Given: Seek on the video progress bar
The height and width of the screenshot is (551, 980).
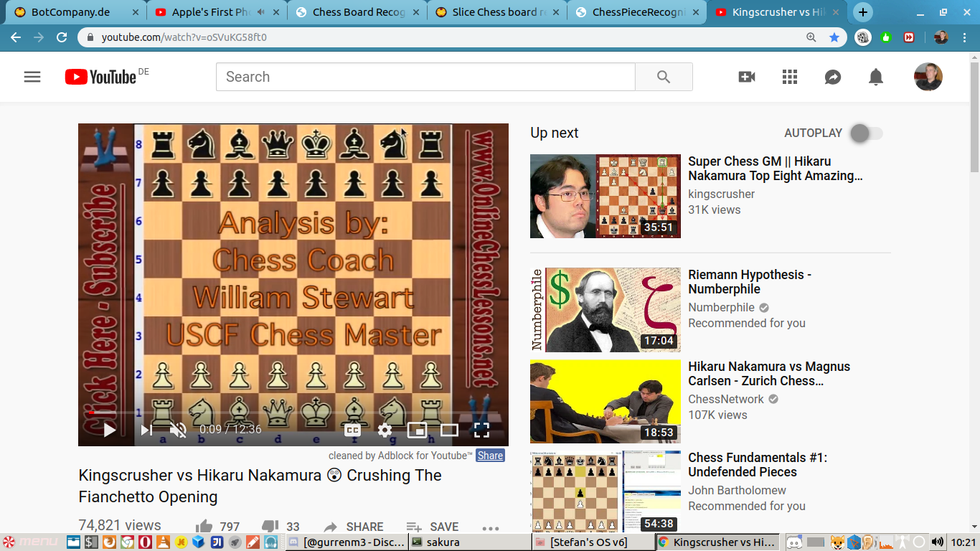Looking at the screenshot, I should click(x=287, y=413).
